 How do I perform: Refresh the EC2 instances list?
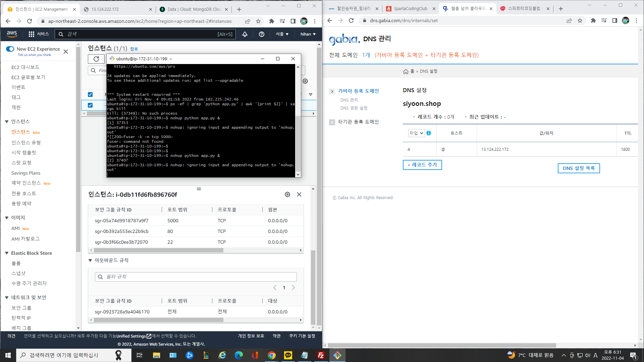[x=96, y=59]
